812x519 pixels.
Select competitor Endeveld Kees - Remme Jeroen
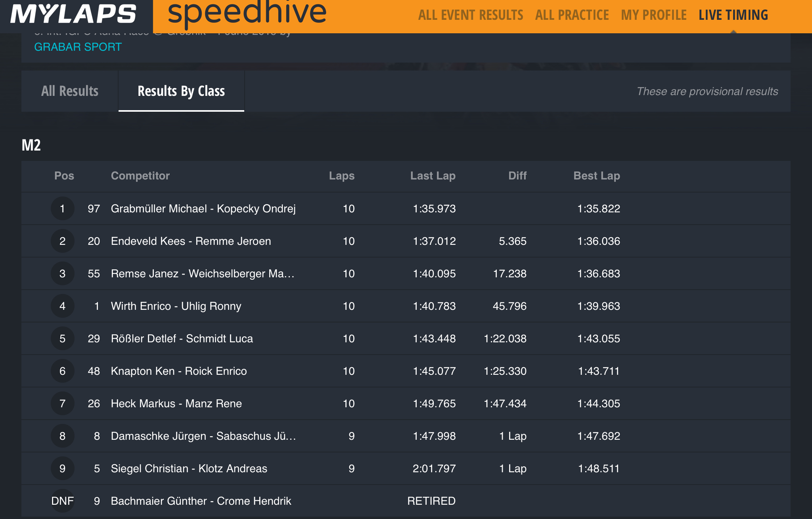coord(191,241)
